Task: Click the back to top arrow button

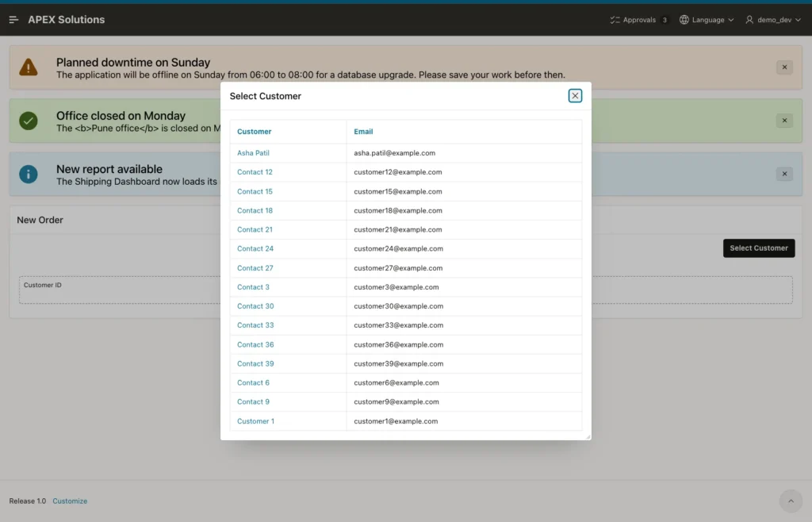Action: tap(791, 501)
